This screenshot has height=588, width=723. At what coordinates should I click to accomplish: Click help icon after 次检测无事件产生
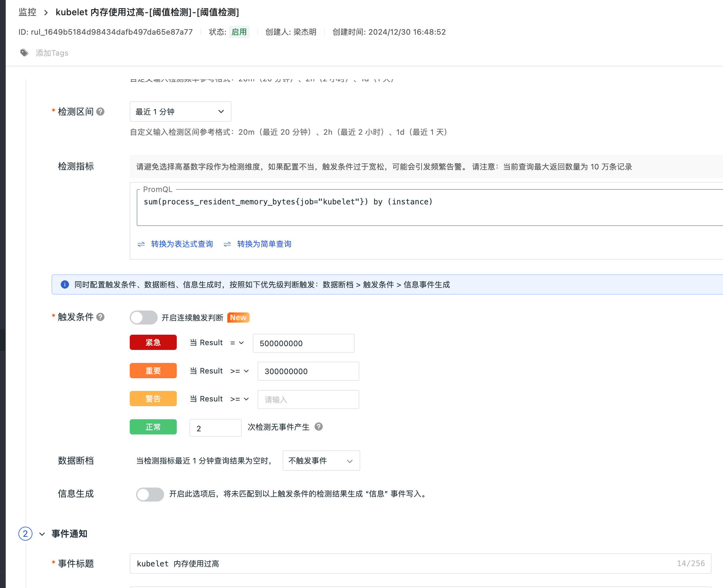319,427
